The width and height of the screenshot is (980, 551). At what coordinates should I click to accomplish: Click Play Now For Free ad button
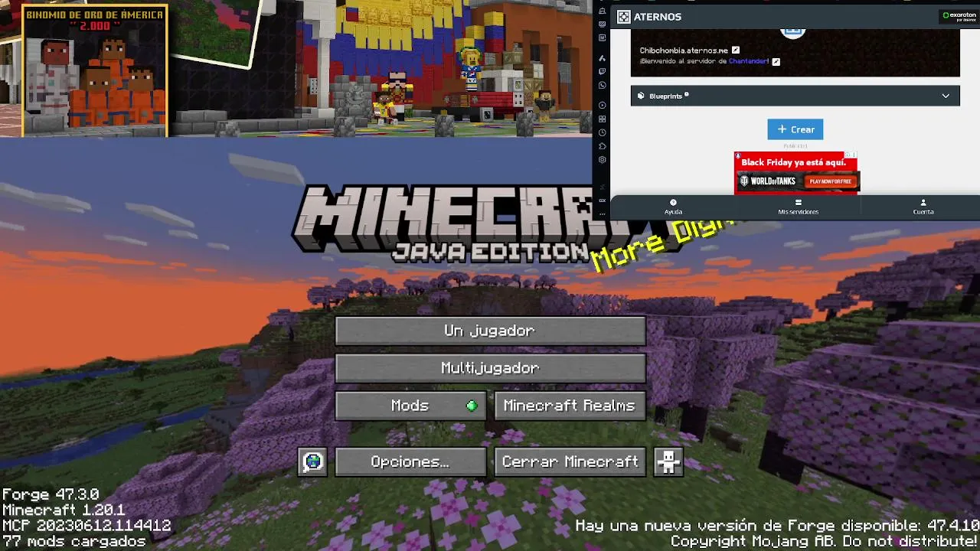tap(831, 181)
